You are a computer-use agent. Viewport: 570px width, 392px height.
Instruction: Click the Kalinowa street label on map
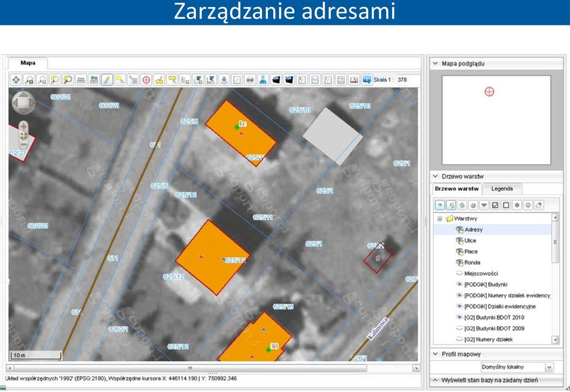pyautogui.click(x=378, y=329)
